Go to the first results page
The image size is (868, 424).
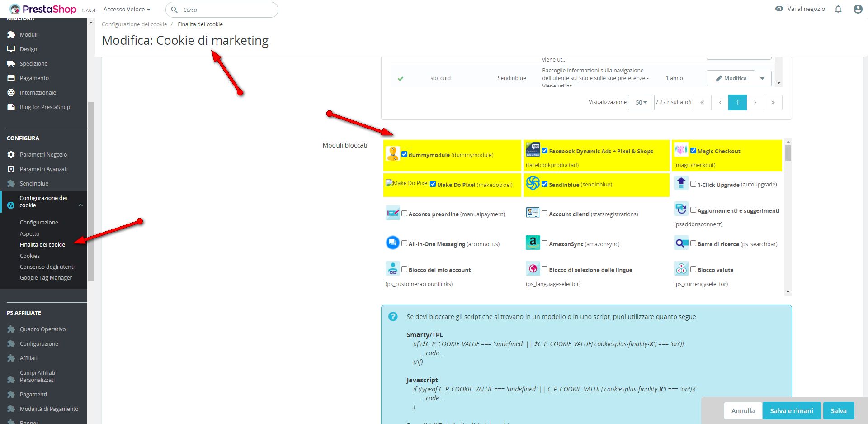click(702, 102)
